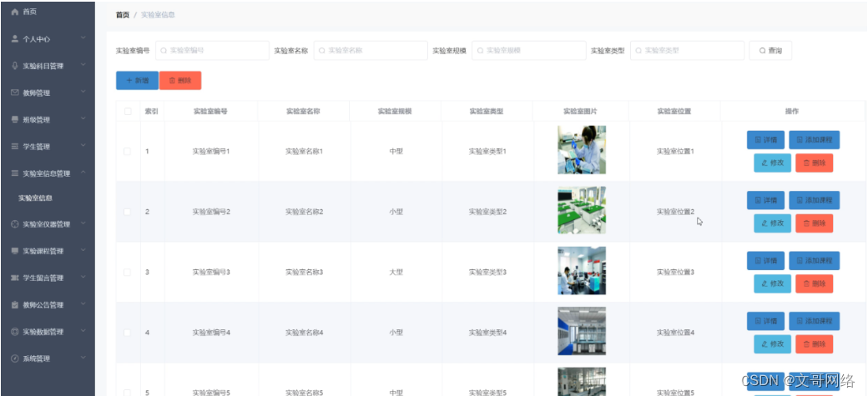Open 详情 for row 实验室编号1

(765, 140)
